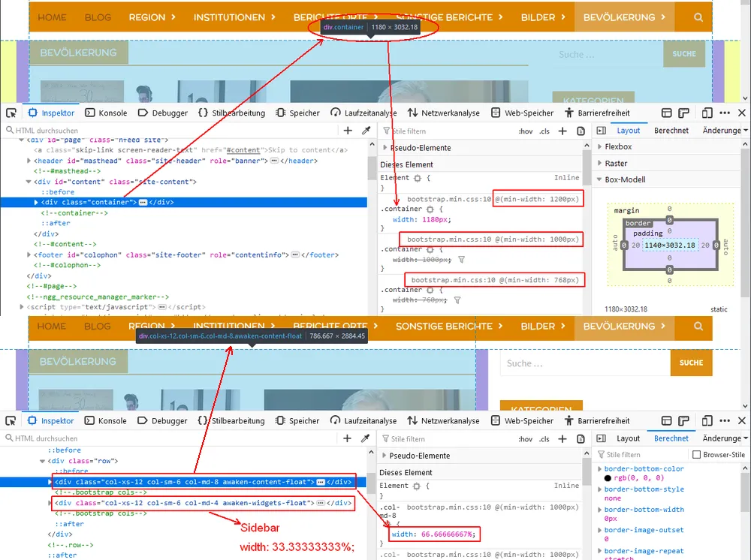751x560 pixels.
Task: Open Stilbearbeitung tab in lower DevTools
Action: (231, 420)
